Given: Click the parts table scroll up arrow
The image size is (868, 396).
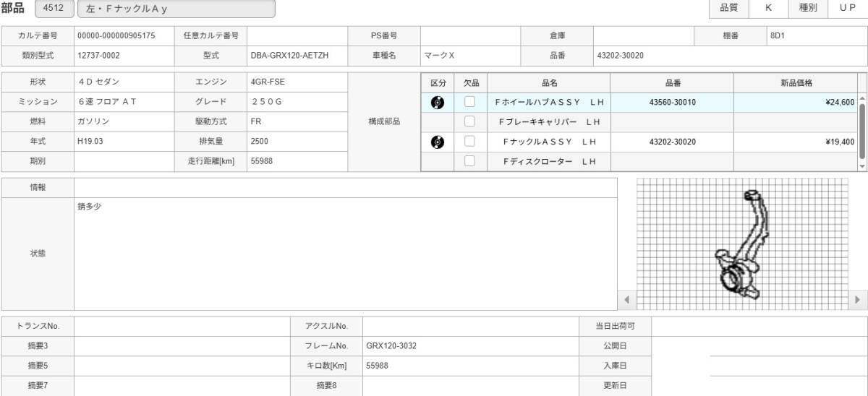Looking at the screenshot, I should (862, 98).
